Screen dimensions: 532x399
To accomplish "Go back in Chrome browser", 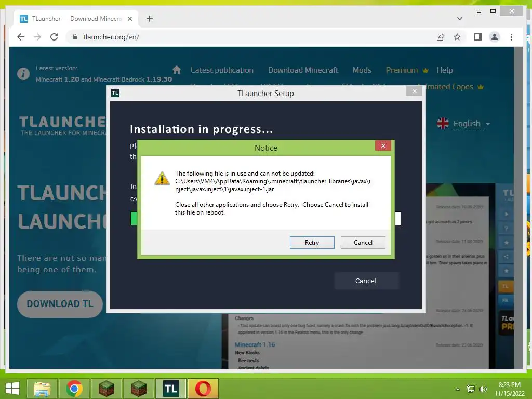I will (21, 37).
